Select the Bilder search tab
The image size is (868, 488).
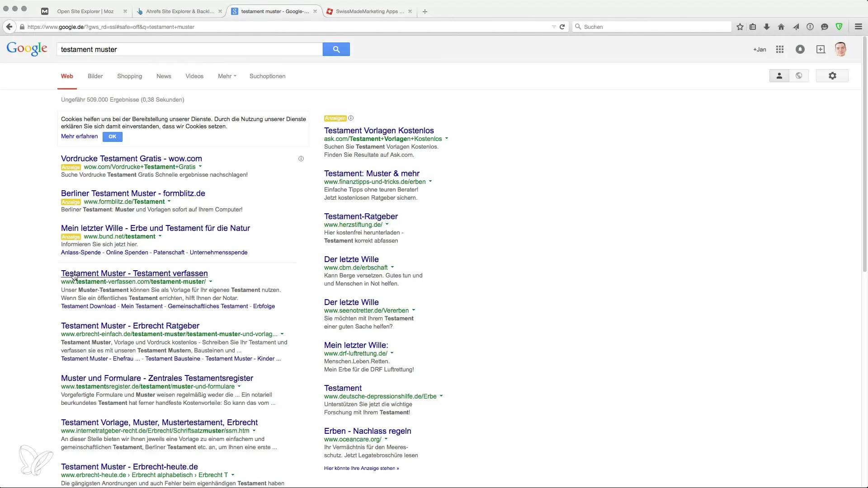click(95, 76)
